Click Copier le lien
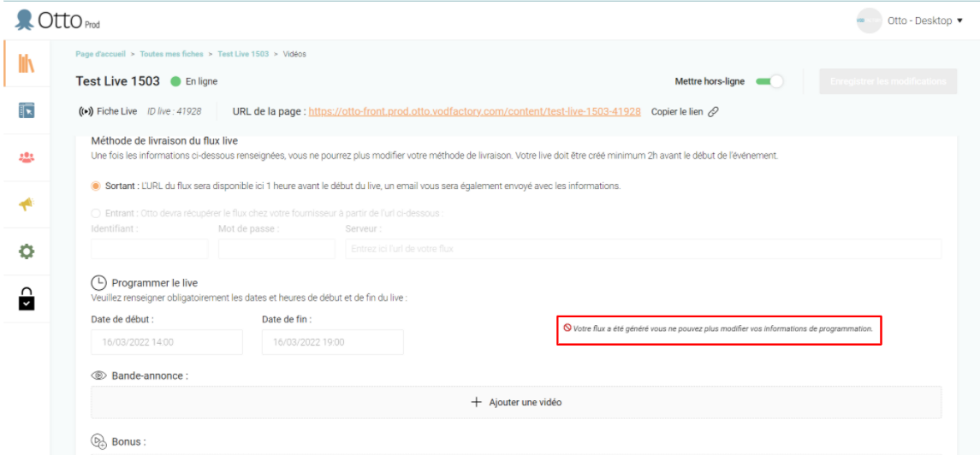The width and height of the screenshot is (980, 455). tap(677, 112)
